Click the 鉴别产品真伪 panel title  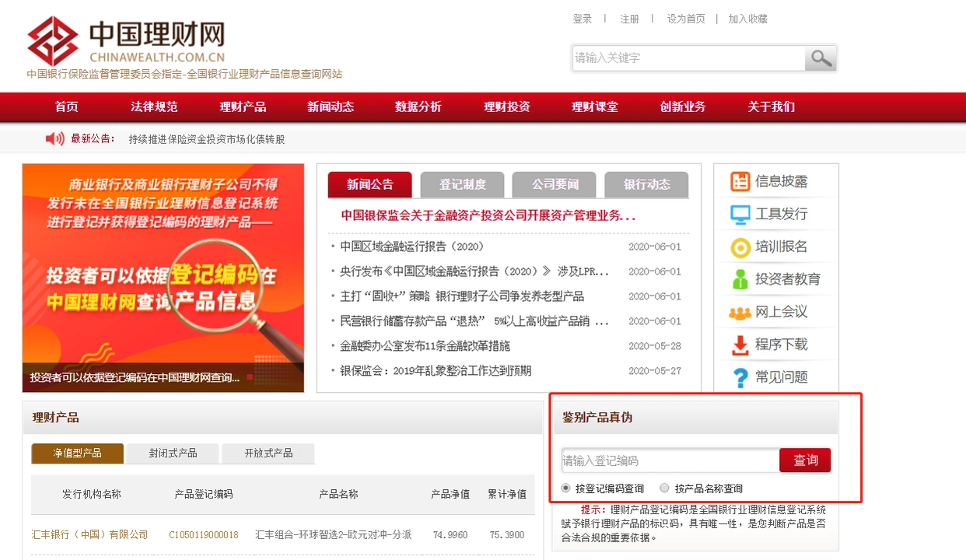point(597,418)
